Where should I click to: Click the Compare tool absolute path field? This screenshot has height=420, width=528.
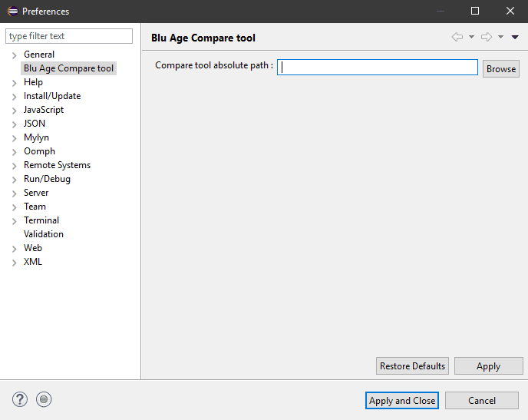pyautogui.click(x=378, y=68)
